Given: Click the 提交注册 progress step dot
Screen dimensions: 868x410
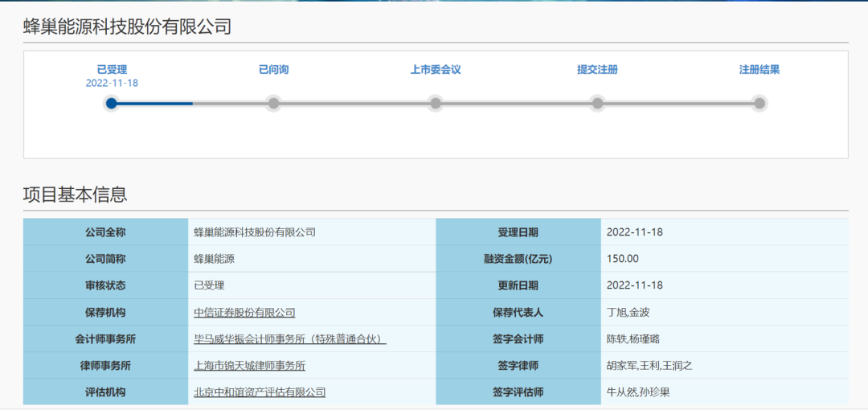Looking at the screenshot, I should pyautogui.click(x=597, y=103).
